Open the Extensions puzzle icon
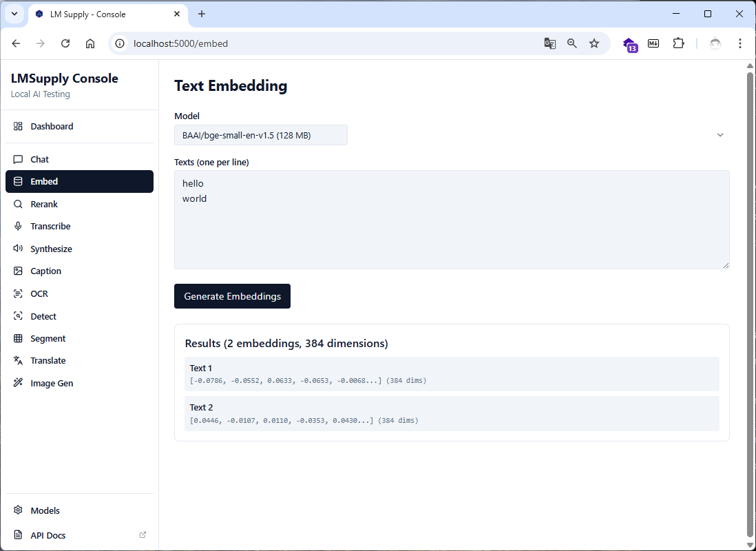This screenshot has height=551, width=756. (x=678, y=43)
